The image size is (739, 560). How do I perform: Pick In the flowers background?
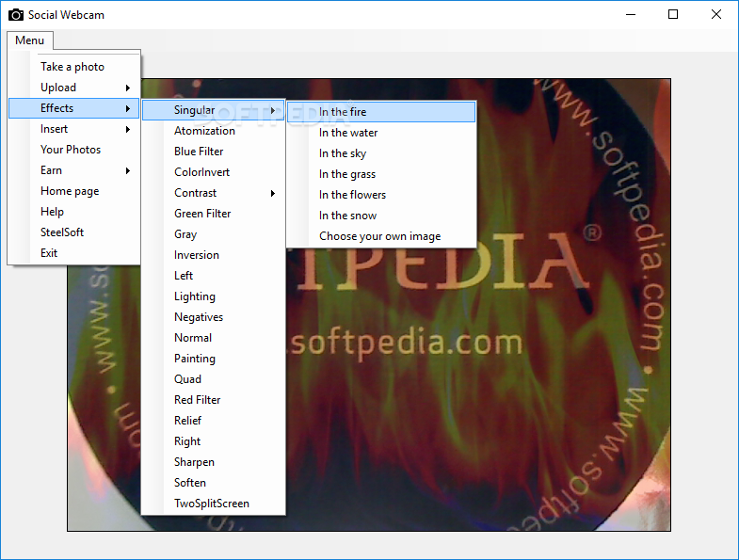click(381, 195)
